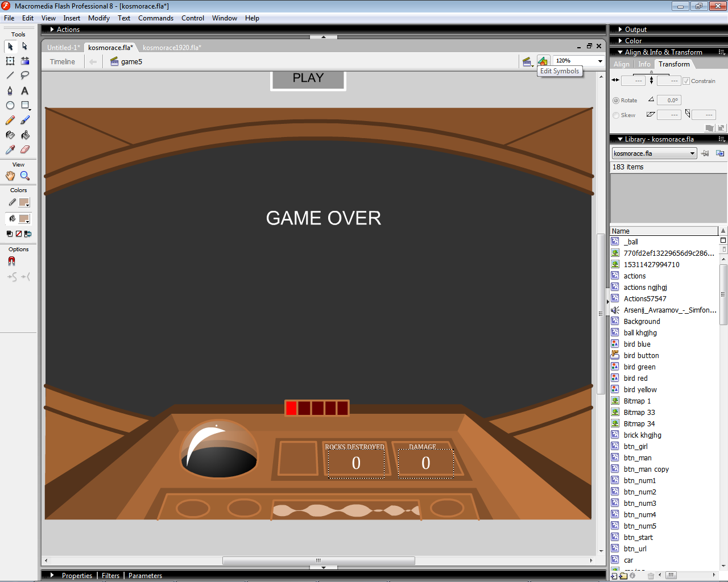Open the zoom percentage dropdown

(x=600, y=61)
